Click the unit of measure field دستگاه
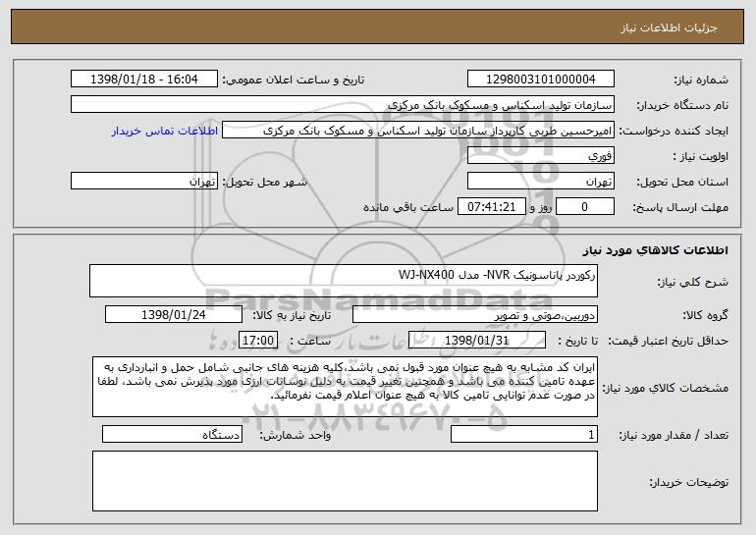The height and width of the screenshot is (535, 756). (x=172, y=434)
